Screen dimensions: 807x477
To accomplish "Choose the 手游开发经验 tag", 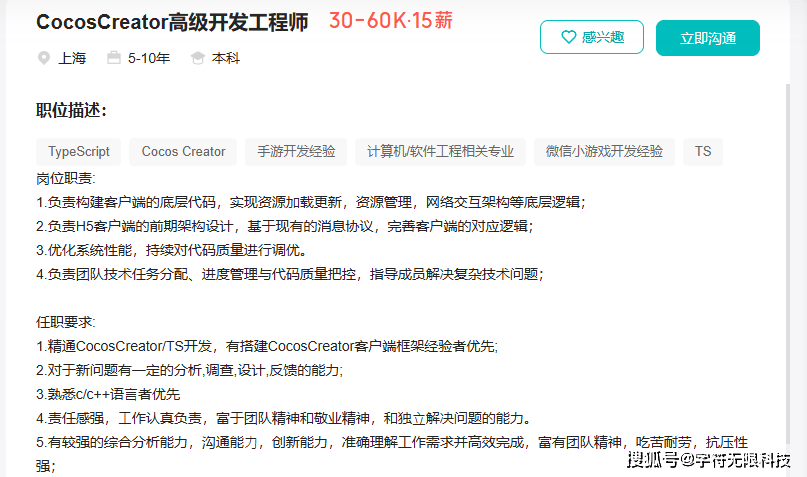I will pyautogui.click(x=295, y=152).
